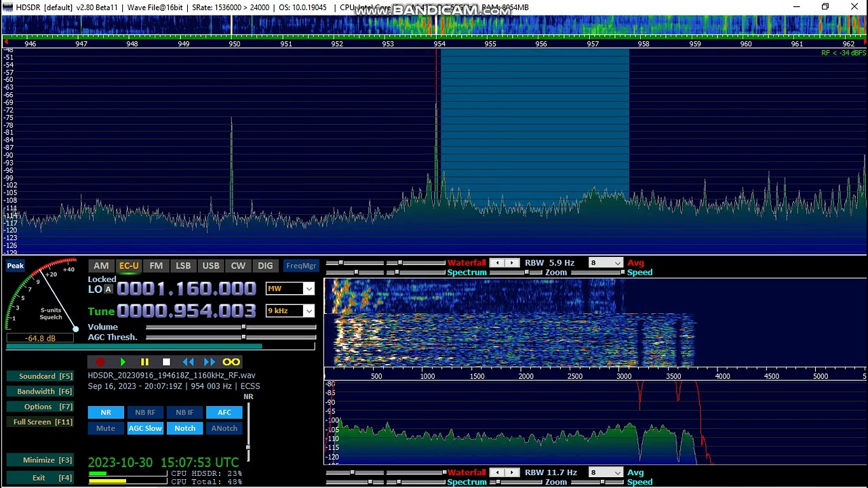Adjust upper Zoom slider
Image resolution: width=868 pixels, height=488 pixels.
(x=515, y=272)
